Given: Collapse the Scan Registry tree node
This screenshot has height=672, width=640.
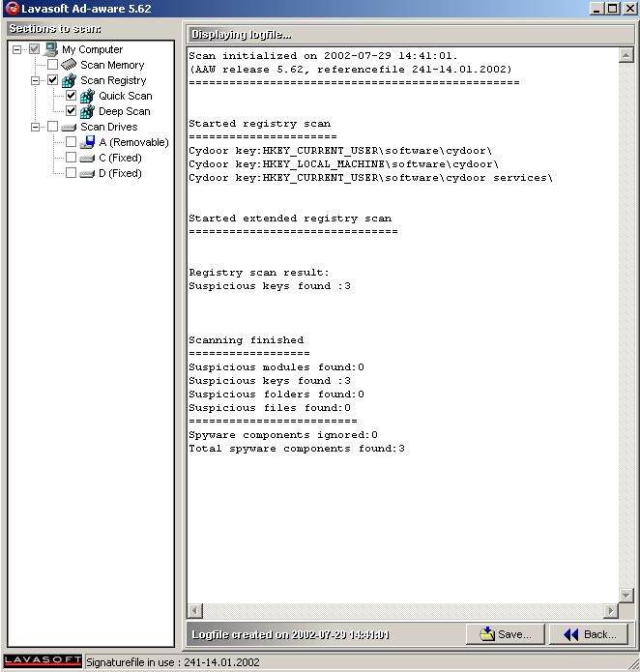Looking at the screenshot, I should [35, 80].
